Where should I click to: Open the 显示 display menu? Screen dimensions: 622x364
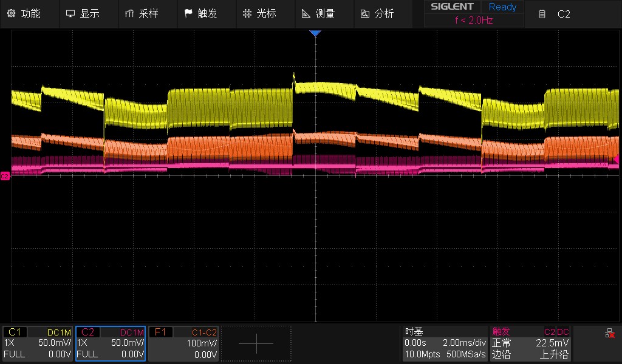tap(83, 13)
